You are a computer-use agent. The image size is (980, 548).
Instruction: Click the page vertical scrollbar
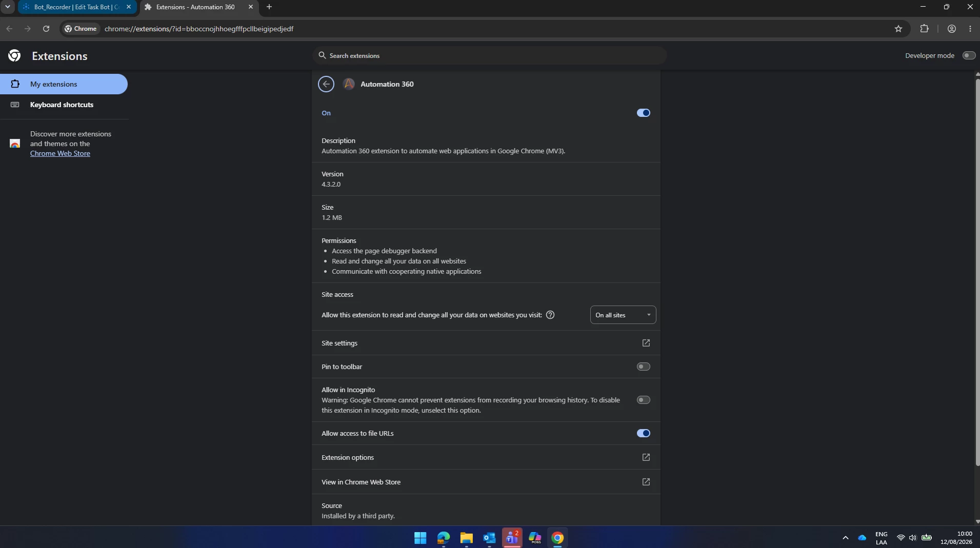coord(977,272)
